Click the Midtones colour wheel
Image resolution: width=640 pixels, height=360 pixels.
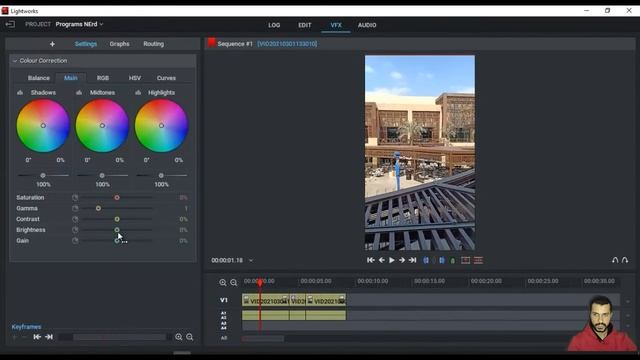tap(102, 126)
